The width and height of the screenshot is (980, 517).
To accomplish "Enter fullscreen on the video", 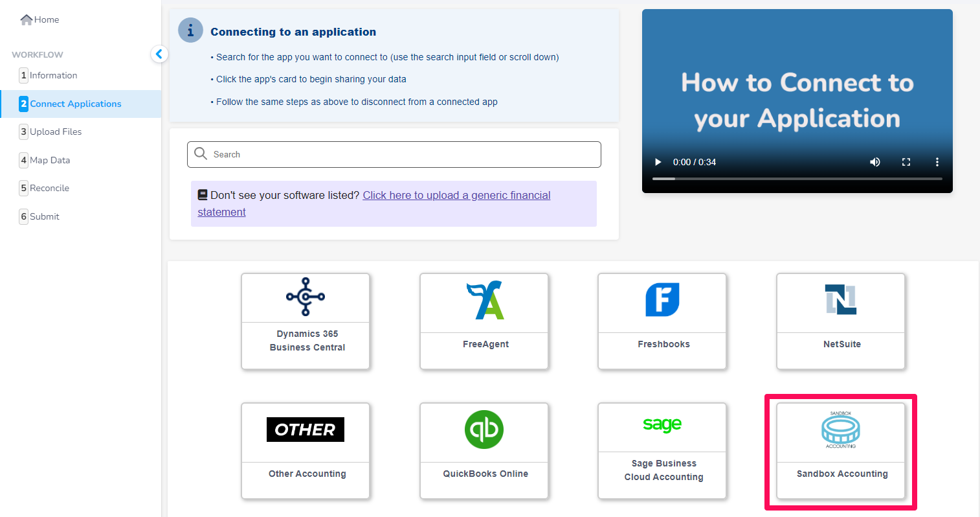I will pyautogui.click(x=906, y=162).
